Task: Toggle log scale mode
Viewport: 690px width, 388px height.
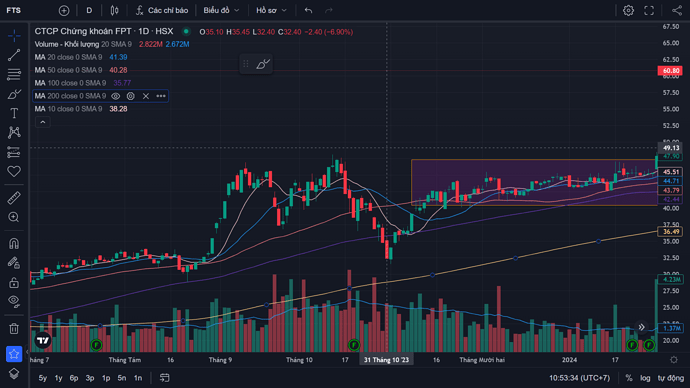Action: (x=645, y=378)
